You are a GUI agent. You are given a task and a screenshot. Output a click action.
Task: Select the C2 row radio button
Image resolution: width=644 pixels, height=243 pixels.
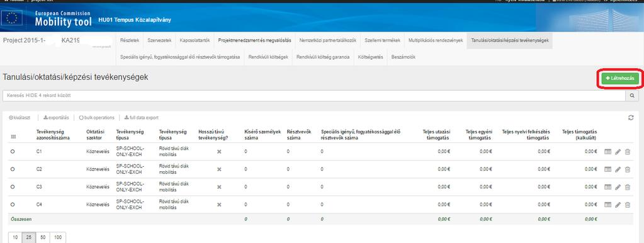point(13,169)
